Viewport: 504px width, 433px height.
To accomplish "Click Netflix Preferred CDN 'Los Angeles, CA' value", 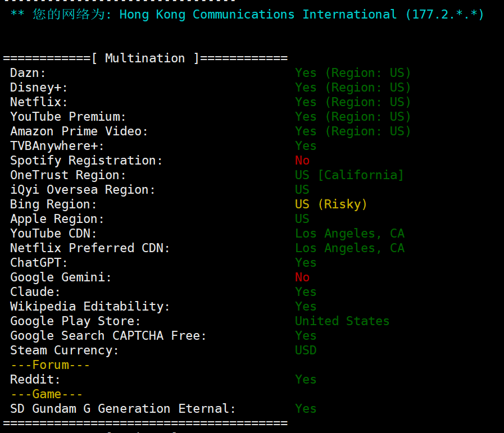I will 349,248.
